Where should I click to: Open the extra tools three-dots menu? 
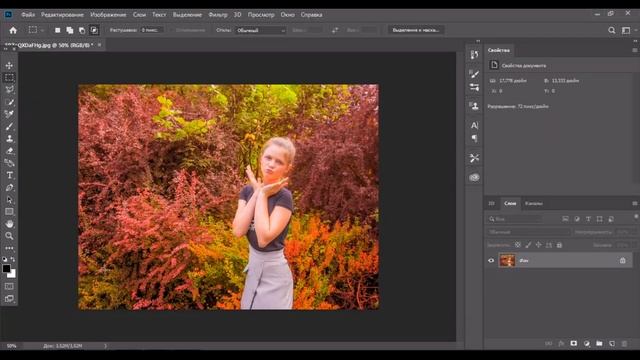[9, 248]
